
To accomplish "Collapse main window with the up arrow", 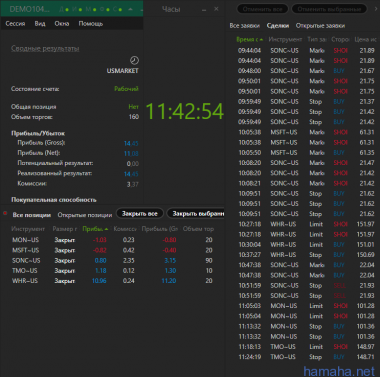I will coord(131,9).
